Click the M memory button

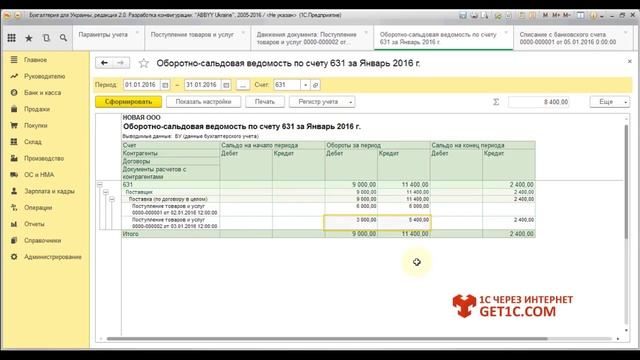point(546,15)
